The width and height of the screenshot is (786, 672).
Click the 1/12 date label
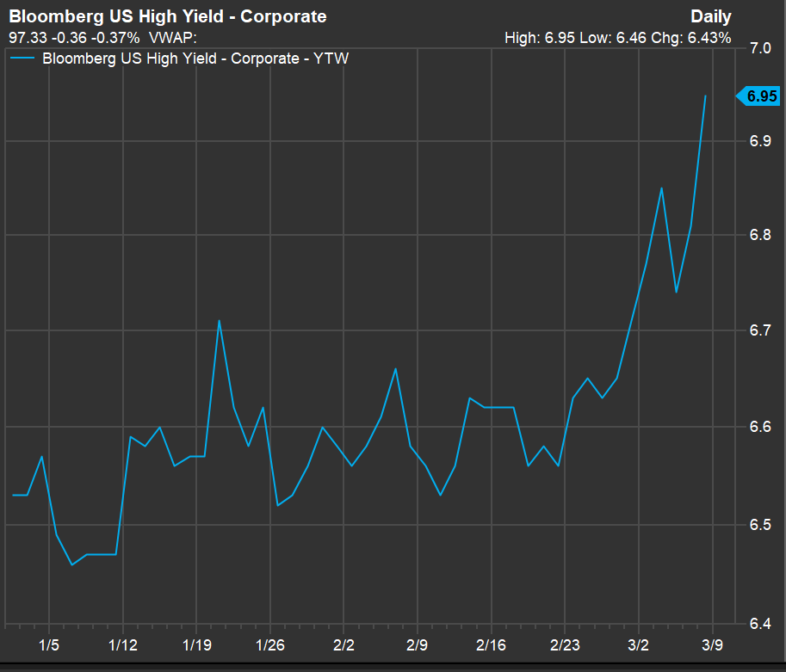click(x=123, y=645)
